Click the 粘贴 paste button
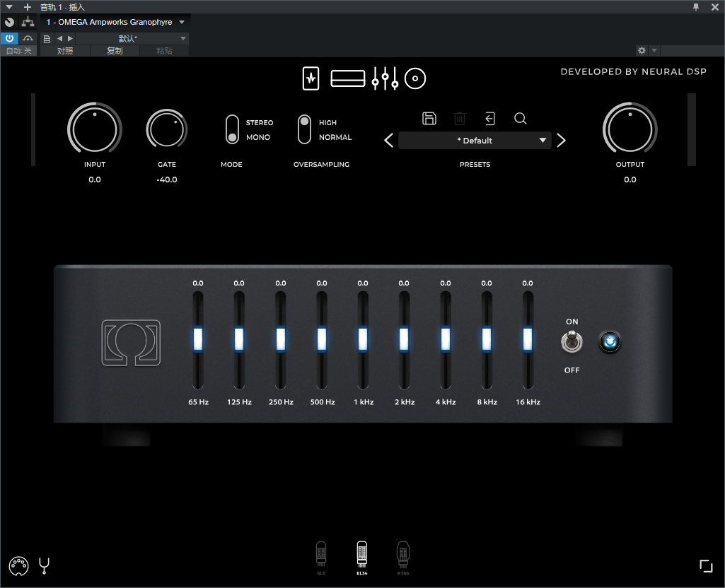The height and width of the screenshot is (588, 725). tap(164, 50)
